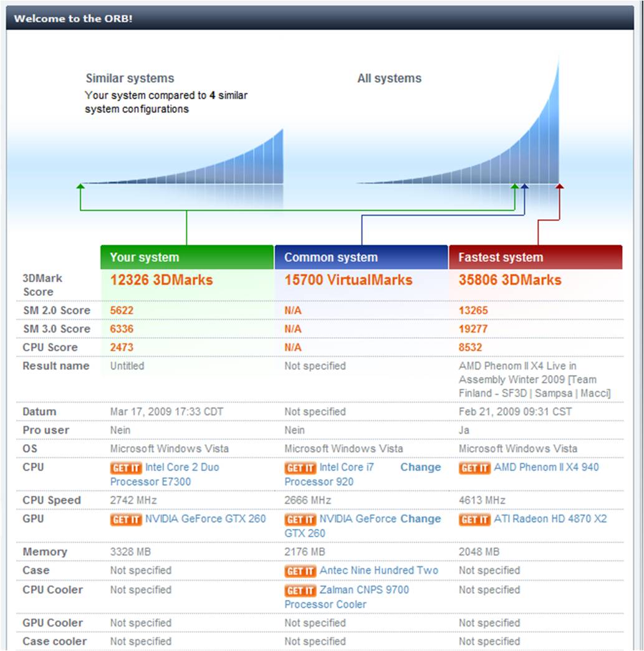
Task: Click GET IT badge beside Antec Nine Hundred Two
Action: [x=300, y=571]
